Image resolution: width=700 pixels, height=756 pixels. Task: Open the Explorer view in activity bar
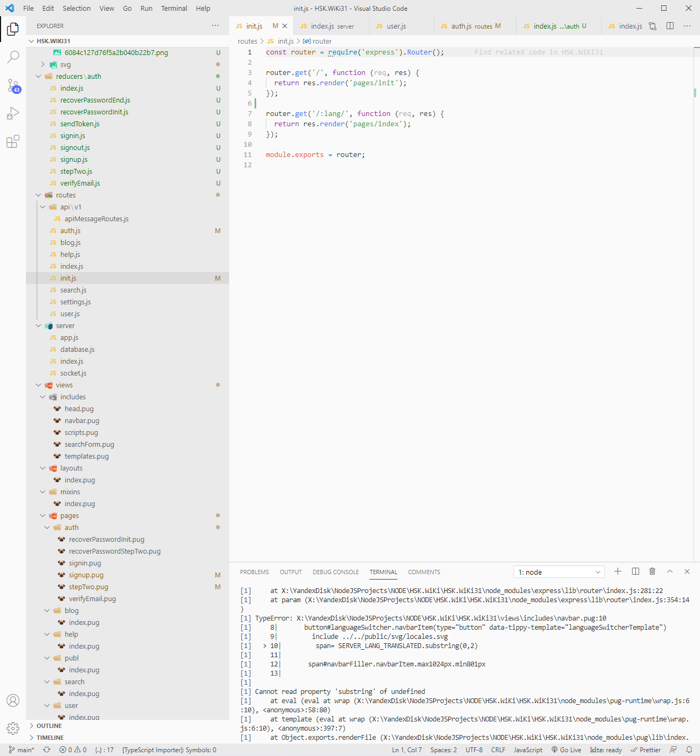click(13, 29)
